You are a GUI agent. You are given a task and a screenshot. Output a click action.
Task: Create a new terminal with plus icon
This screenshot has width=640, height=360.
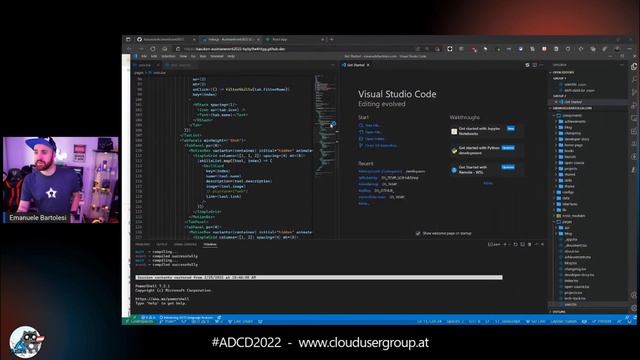coord(505,244)
